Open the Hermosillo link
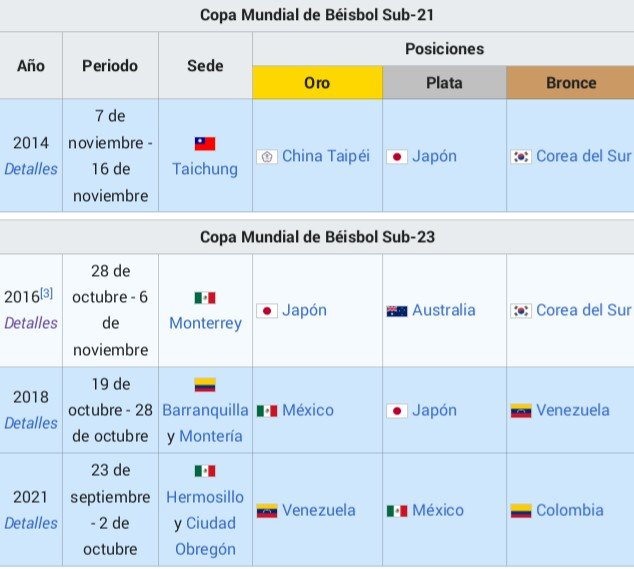This screenshot has height=569, width=634. 205,497
